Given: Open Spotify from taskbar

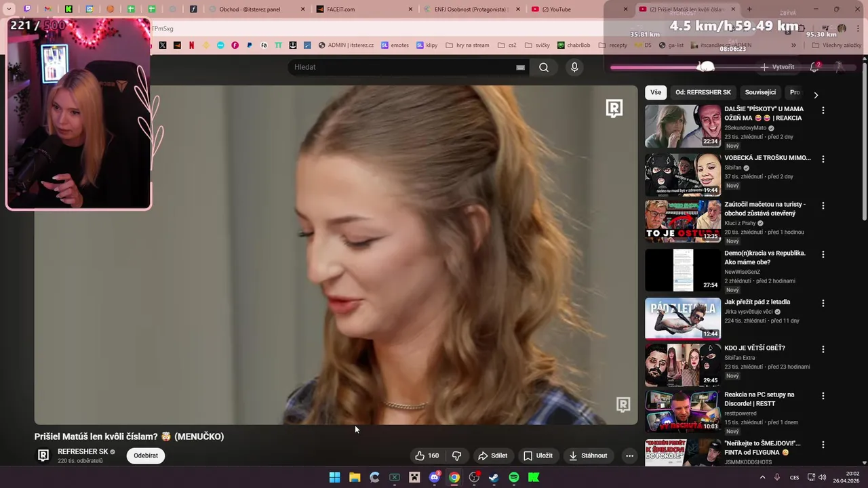Looking at the screenshot, I should (x=514, y=477).
